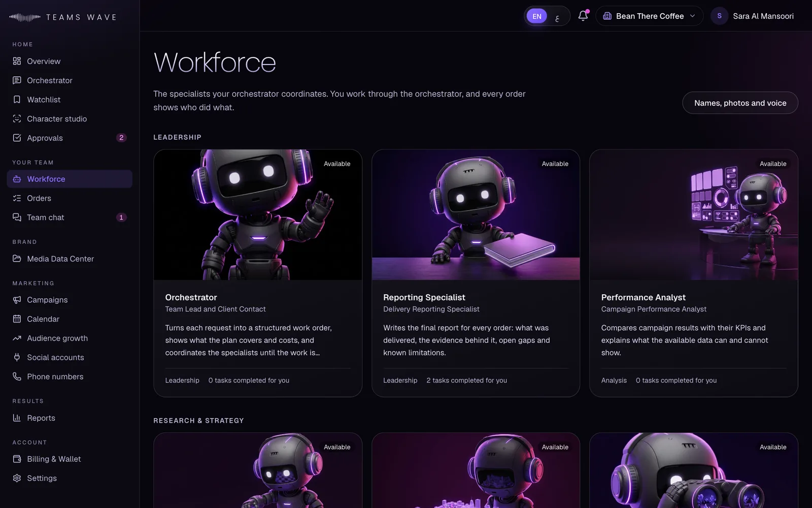Click the Campaigns megaphone icon

click(x=17, y=300)
